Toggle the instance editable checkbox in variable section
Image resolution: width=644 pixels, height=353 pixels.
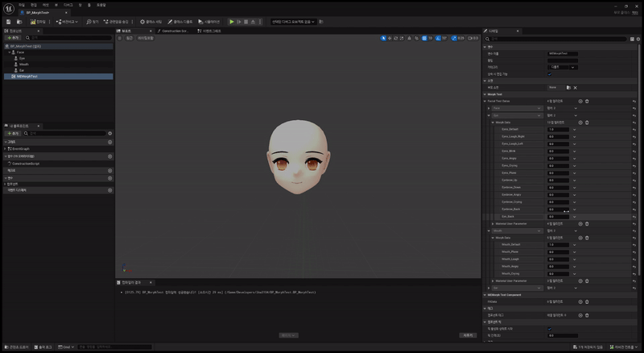(x=550, y=74)
